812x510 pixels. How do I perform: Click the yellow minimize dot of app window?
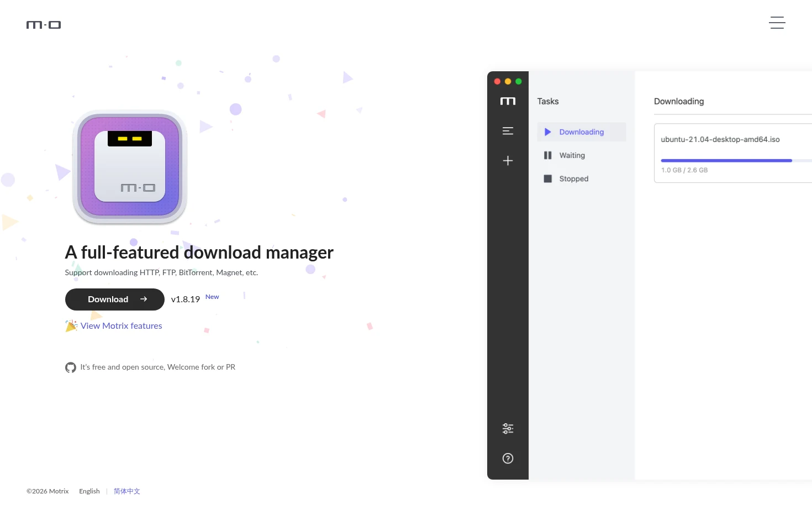point(508,81)
